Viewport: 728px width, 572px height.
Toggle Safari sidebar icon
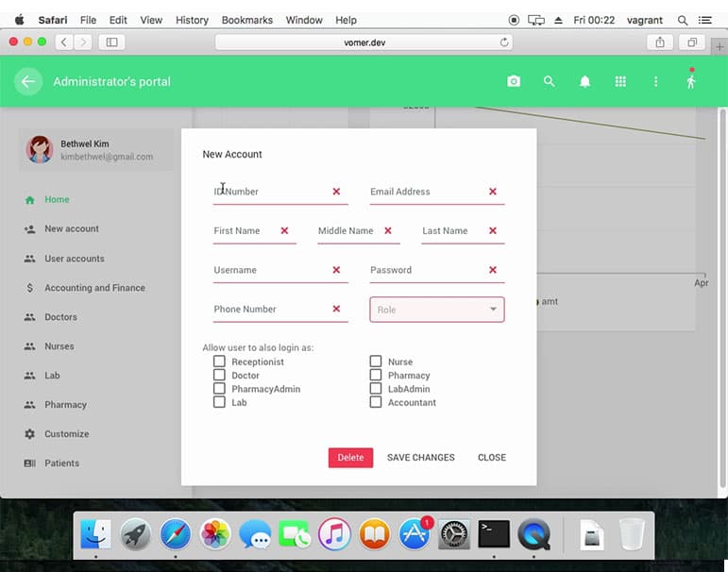(111, 42)
